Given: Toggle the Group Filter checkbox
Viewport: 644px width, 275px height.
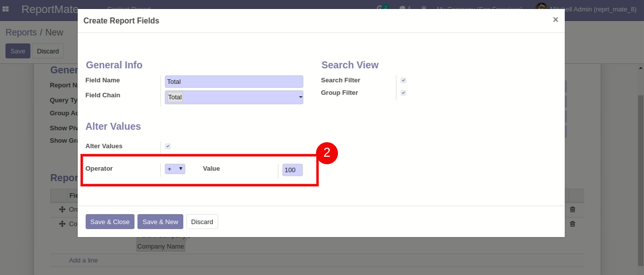Looking at the screenshot, I should [x=403, y=93].
